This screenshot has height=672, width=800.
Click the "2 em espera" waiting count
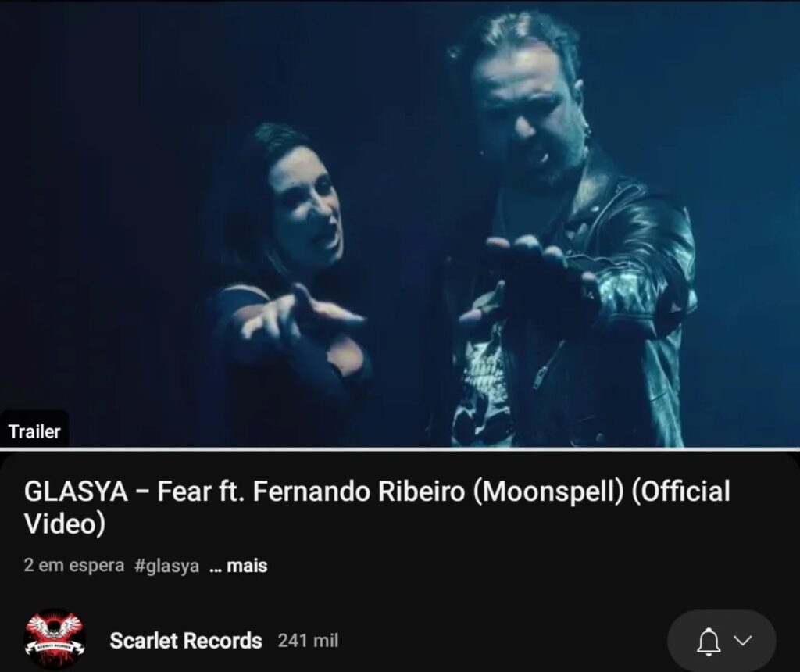pos(74,566)
